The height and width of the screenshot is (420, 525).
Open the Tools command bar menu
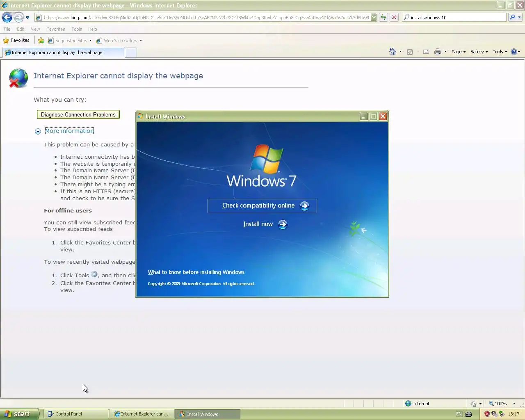(x=500, y=52)
